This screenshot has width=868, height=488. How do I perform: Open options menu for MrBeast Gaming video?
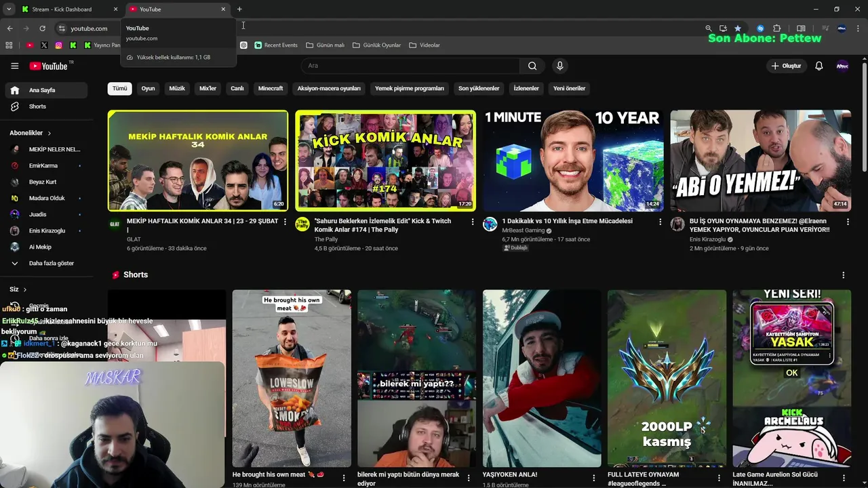[660, 222]
